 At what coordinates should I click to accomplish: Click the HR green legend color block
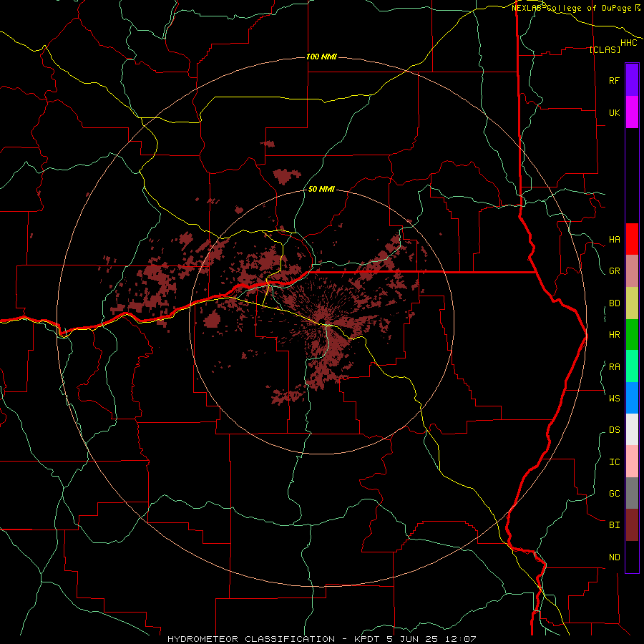click(632, 335)
